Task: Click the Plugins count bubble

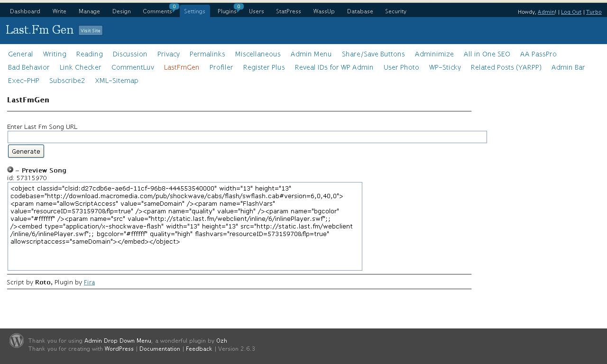Action: (x=239, y=7)
